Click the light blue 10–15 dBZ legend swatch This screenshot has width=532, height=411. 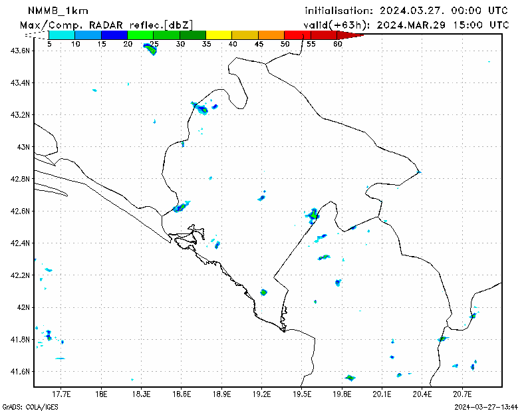click(88, 35)
